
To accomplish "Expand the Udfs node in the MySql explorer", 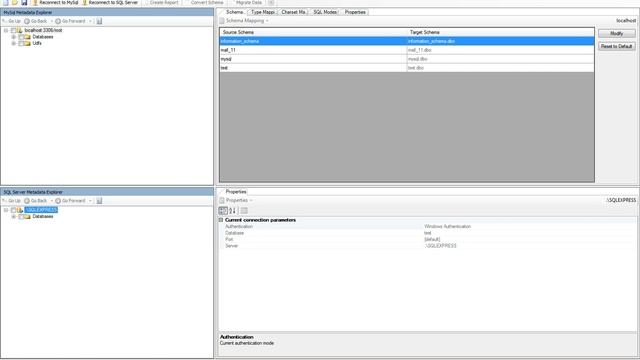I will point(13,43).
